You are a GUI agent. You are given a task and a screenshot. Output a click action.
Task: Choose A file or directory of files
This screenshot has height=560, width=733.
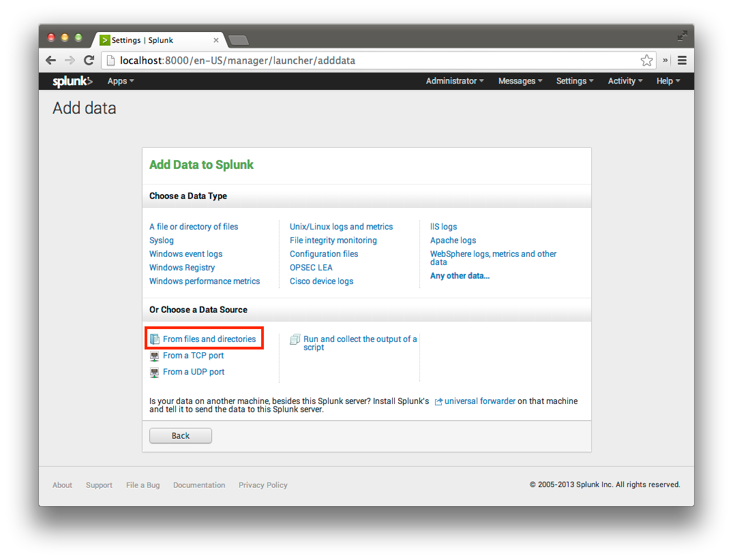click(x=194, y=227)
